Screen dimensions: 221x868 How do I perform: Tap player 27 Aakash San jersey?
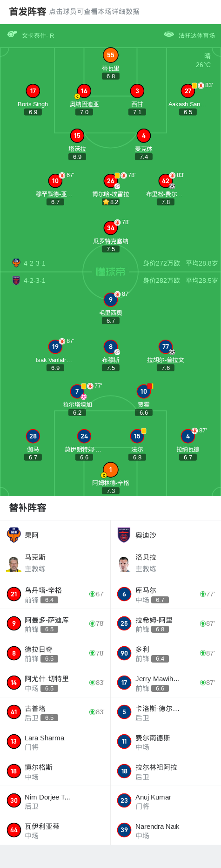188,91
